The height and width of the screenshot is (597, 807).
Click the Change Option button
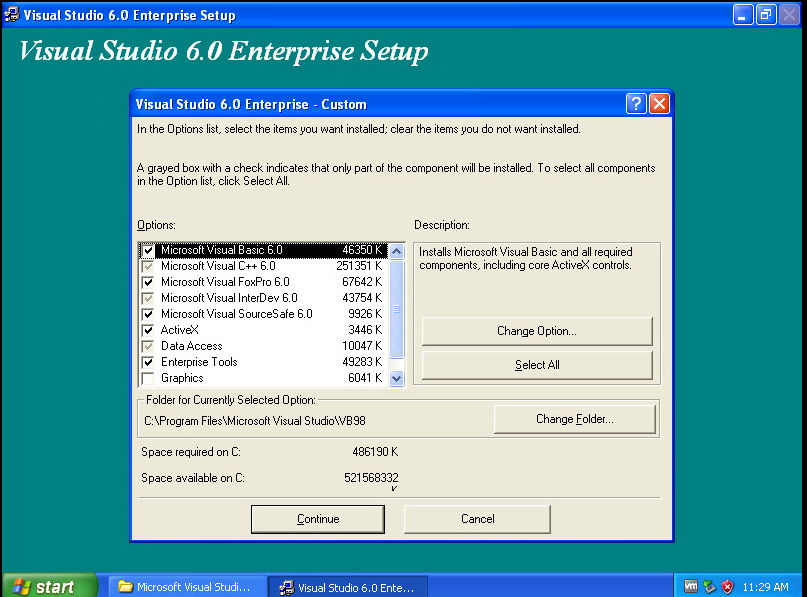(x=537, y=331)
